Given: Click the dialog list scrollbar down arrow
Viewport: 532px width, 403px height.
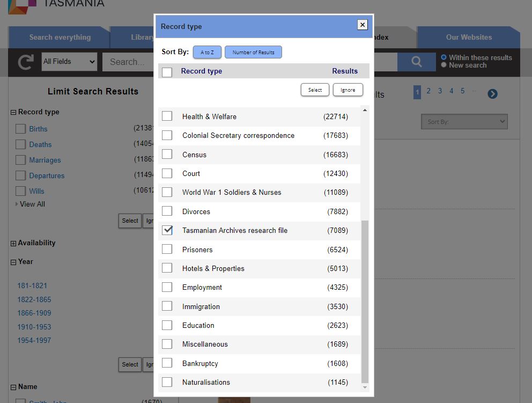Looking at the screenshot, I should pos(365,387).
